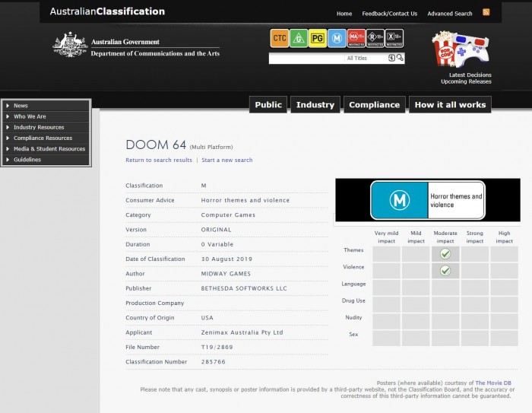The image size is (532, 413).
Task: Click the CTC rating icon
Action: [x=279, y=38]
